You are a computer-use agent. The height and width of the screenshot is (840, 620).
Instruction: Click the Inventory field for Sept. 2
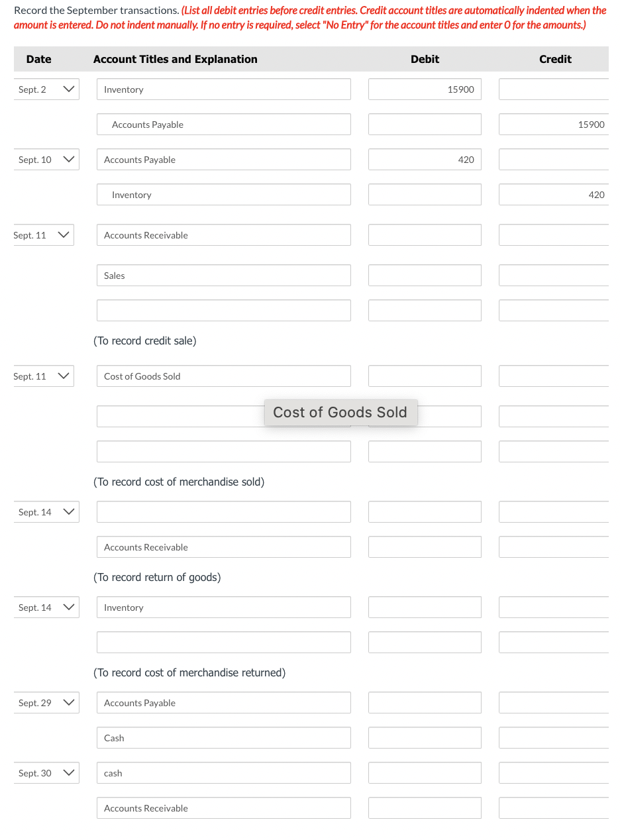(224, 89)
